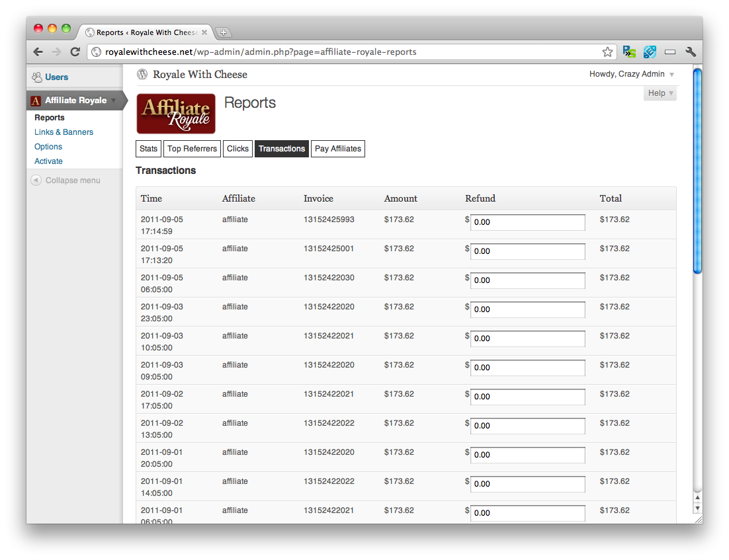Click the browser back arrow

(x=38, y=52)
